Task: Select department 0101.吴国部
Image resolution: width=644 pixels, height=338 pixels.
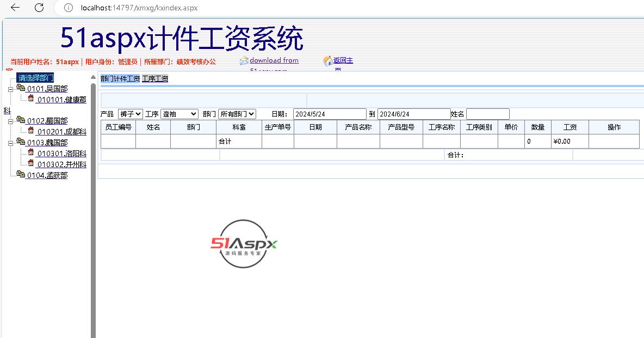Action: [x=47, y=89]
